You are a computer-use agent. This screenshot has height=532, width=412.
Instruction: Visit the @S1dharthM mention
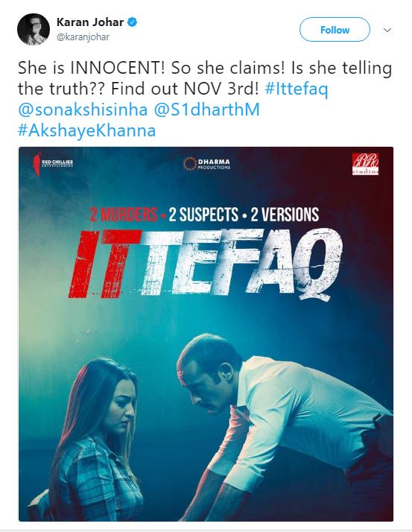click(206, 110)
